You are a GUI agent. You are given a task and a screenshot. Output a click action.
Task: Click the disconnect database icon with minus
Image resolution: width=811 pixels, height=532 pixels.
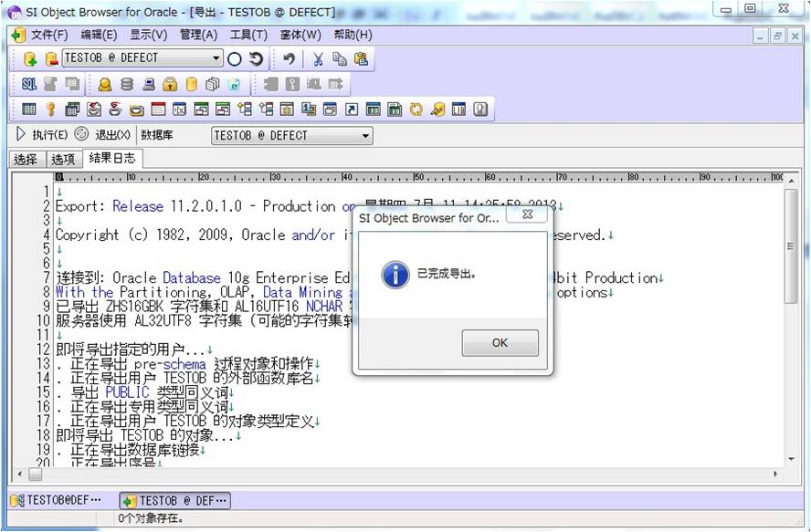click(51, 59)
